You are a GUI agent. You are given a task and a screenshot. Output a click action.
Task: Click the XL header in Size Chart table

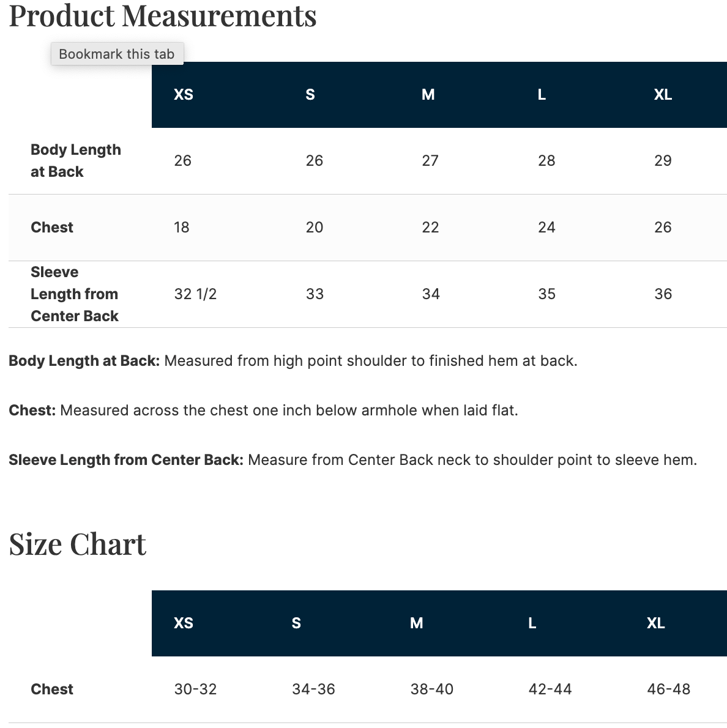(656, 623)
